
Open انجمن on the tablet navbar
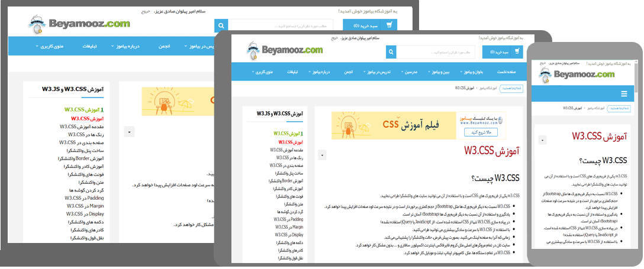pos(348,72)
